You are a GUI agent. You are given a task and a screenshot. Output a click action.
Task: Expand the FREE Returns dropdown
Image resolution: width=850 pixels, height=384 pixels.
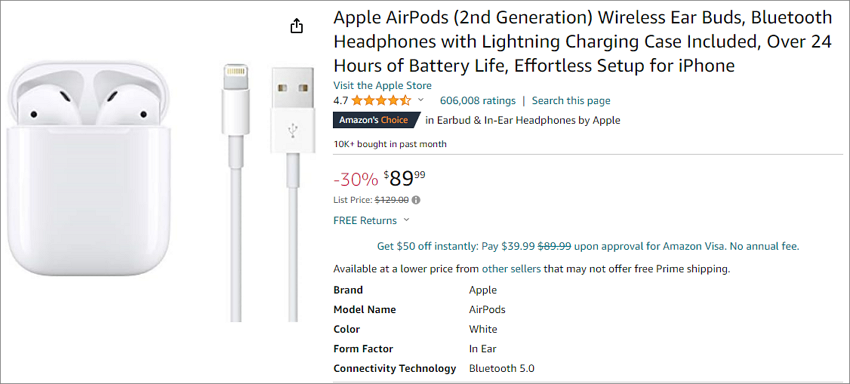[x=371, y=220]
